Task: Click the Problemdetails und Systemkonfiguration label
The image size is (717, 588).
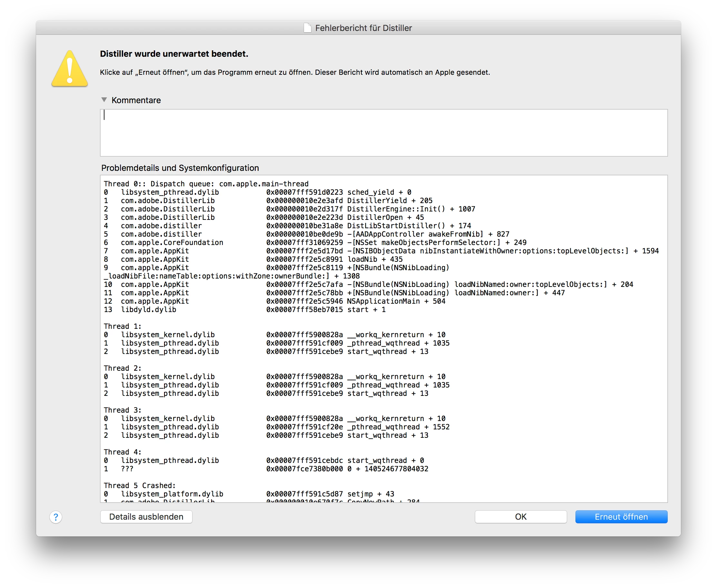Action: [x=180, y=168]
